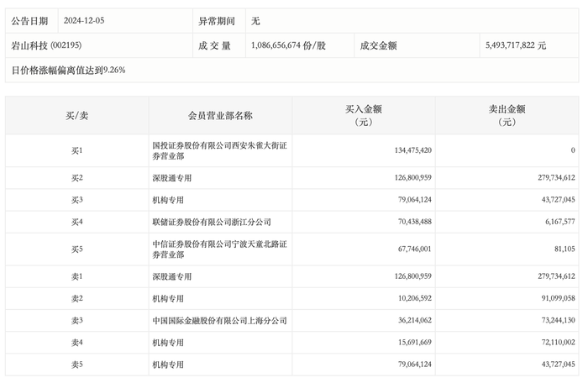Click sell amount 91,099,058
This screenshot has height=383, width=588.
click(558, 298)
